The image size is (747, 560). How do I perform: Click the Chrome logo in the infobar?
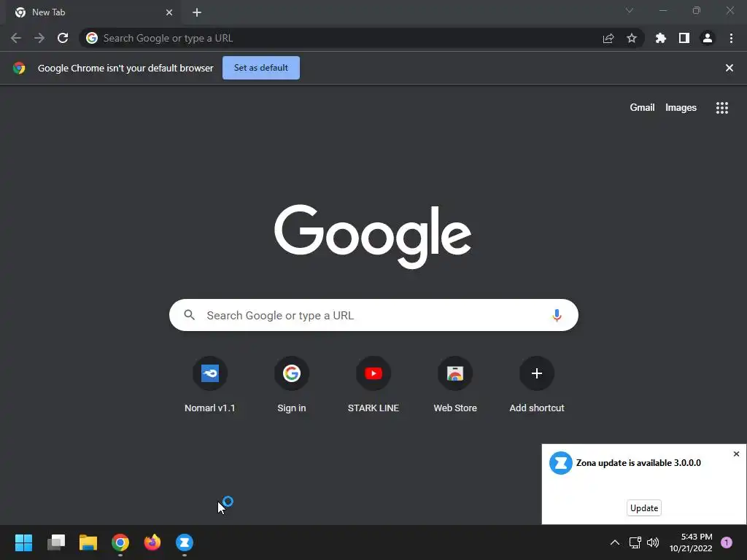click(x=19, y=68)
